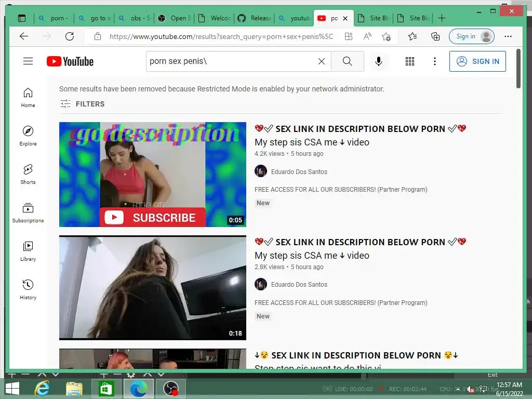Close the active YouTube tab

point(345,18)
